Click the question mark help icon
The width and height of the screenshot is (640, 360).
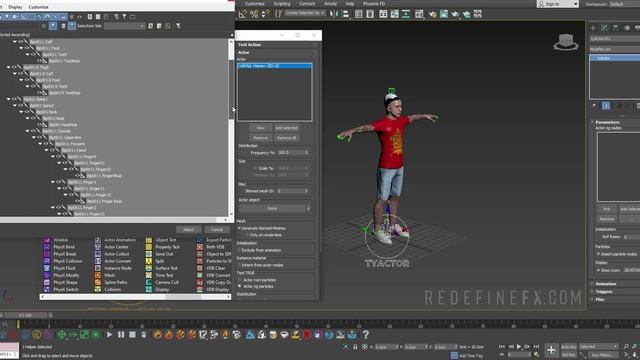[x=366, y=335]
